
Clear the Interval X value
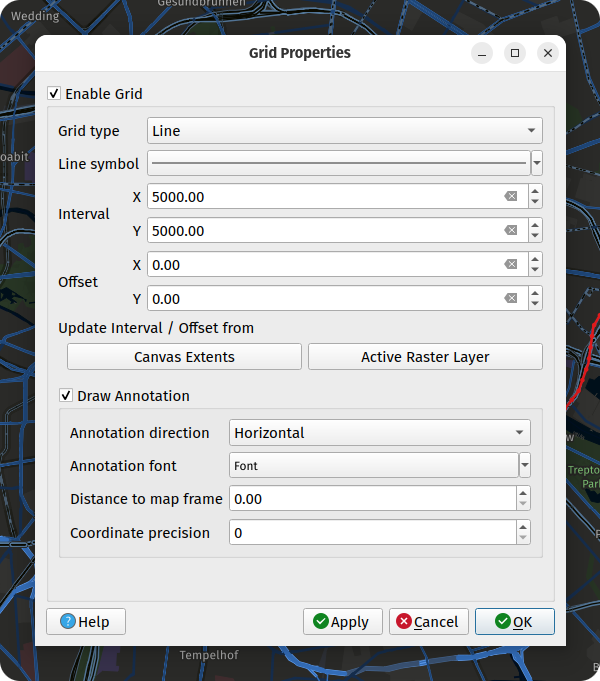pos(511,197)
